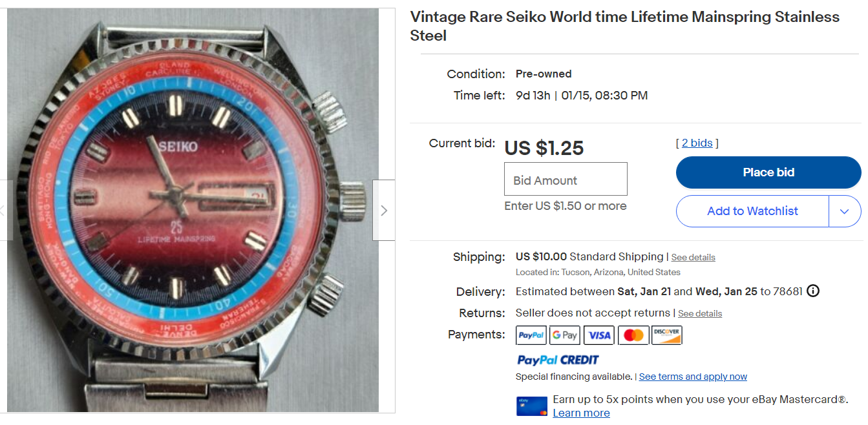This screenshot has height=425, width=868.
Task: Open See terms and apply now link
Action: click(693, 377)
